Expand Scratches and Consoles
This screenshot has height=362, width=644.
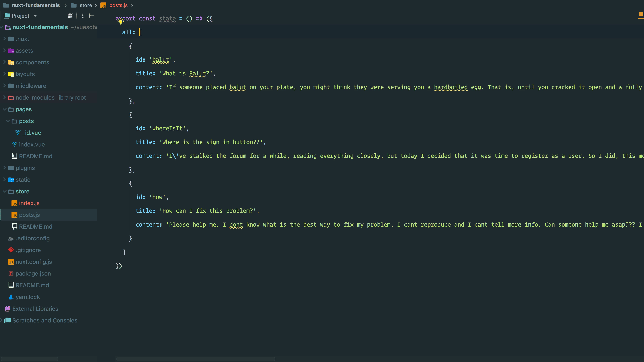point(2,320)
